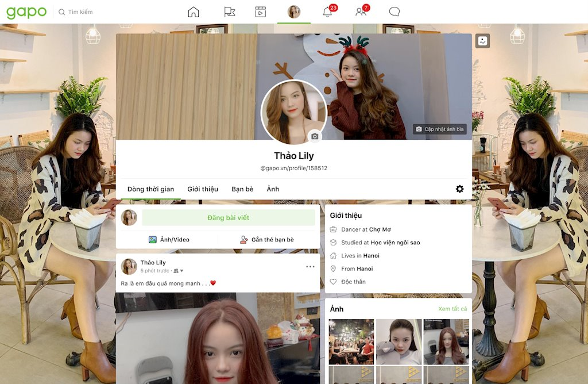This screenshot has width=588, height=384.
Task: Open the notifications bell with 23 alerts
Action: click(x=327, y=11)
